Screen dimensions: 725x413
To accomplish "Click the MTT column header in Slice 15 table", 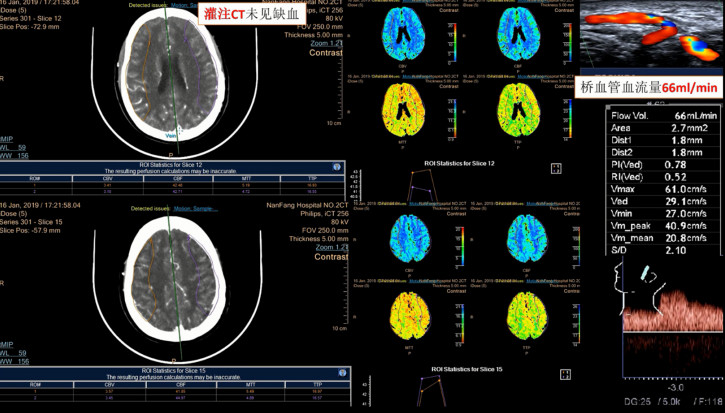I will point(250,384).
